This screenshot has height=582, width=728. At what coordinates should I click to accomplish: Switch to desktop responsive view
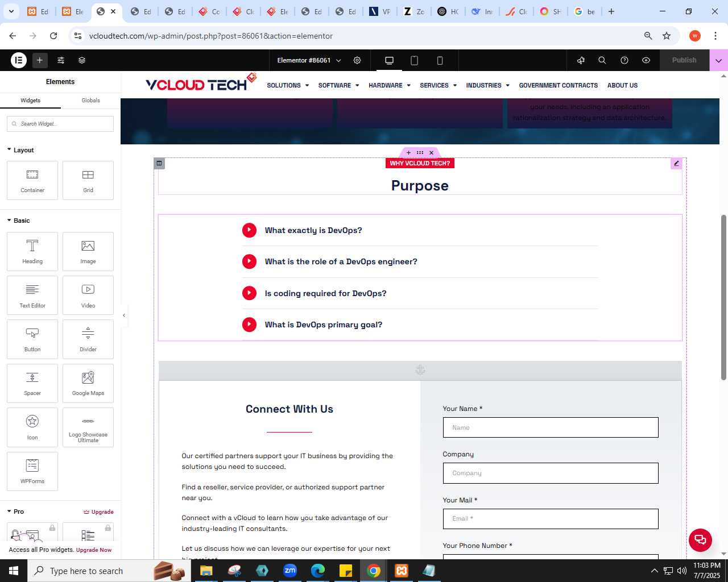click(x=389, y=60)
